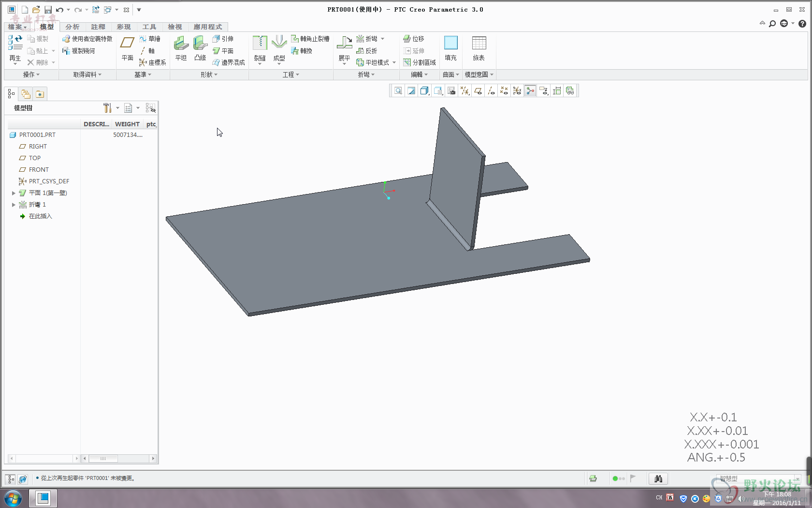Image resolution: width=812 pixels, height=508 pixels.
Task: Click the New file icon in quick access toolbar
Action: 25,10
